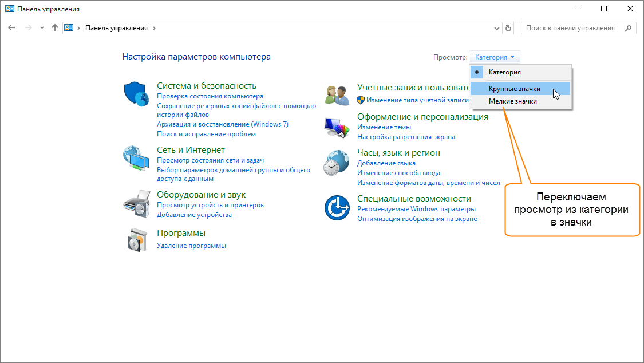Screen dimensions: 644x363
Task: Open the Network and Internet globe icon
Action: [x=136, y=159]
